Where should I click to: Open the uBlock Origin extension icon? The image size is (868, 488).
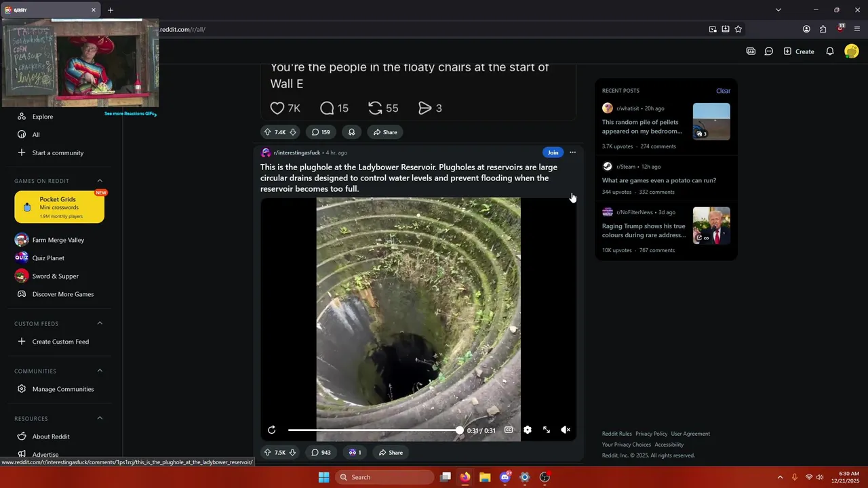click(841, 28)
